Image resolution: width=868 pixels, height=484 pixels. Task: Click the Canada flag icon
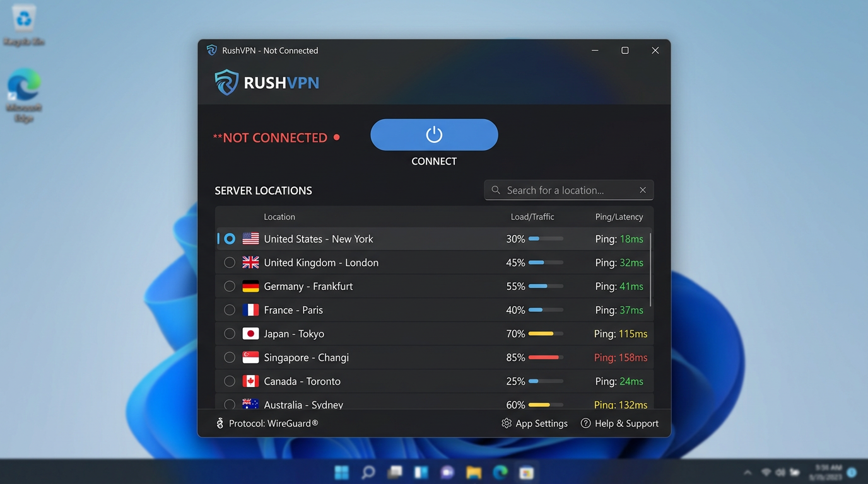point(250,381)
